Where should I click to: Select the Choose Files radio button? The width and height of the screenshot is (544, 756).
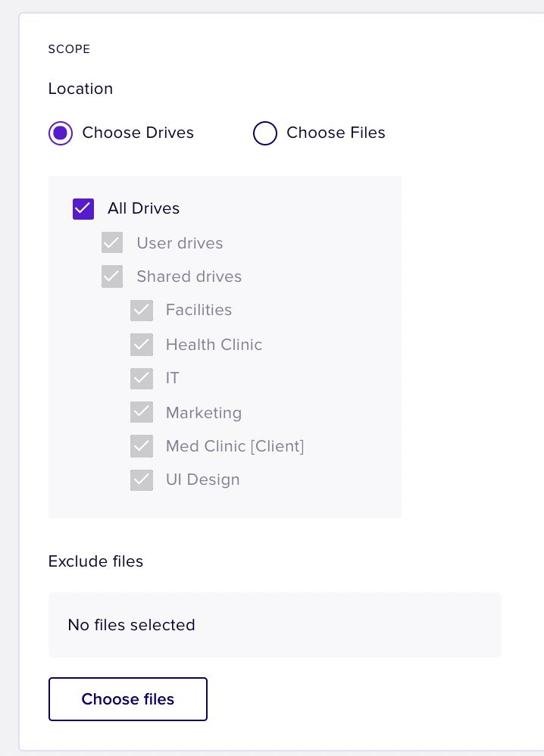265,133
